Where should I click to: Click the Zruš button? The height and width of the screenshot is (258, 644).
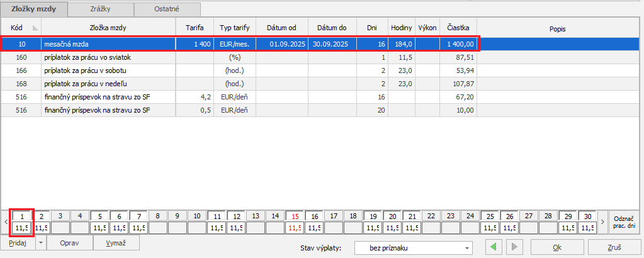pyautogui.click(x=614, y=247)
